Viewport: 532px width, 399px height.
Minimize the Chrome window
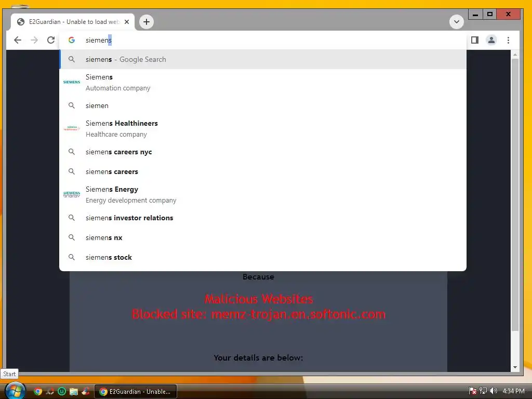[x=475, y=14]
